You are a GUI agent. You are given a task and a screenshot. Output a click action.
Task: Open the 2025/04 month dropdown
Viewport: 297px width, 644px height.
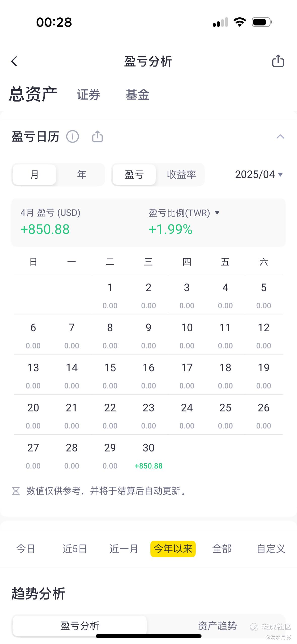pyautogui.click(x=259, y=174)
